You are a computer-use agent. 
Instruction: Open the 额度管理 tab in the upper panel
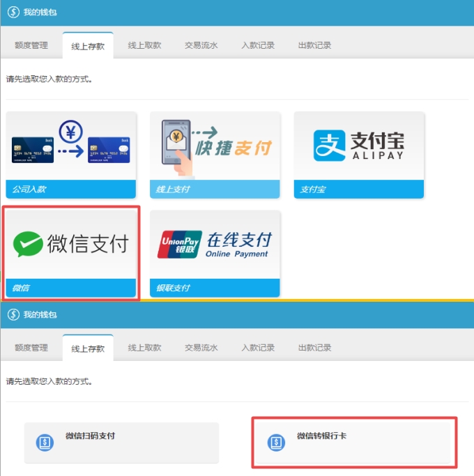click(x=31, y=45)
